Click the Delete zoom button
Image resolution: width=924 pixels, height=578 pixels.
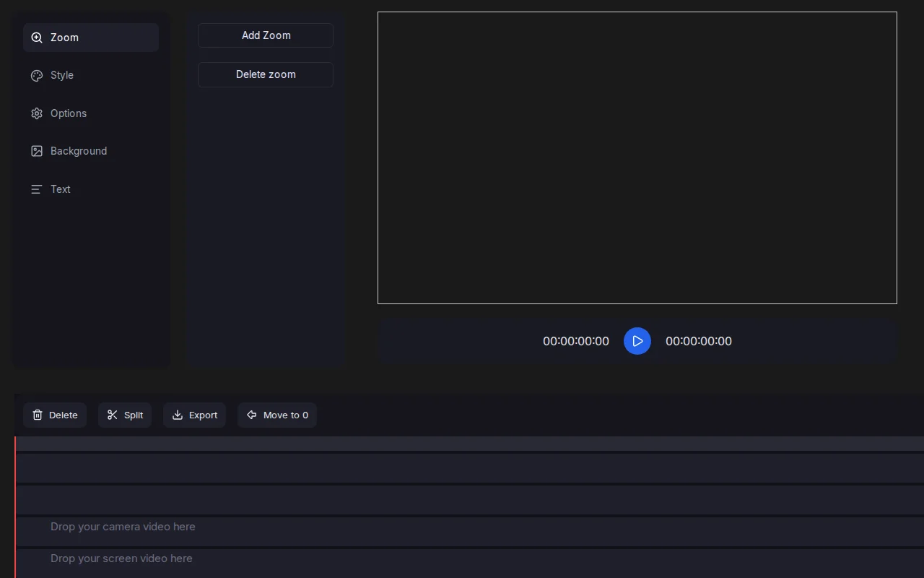pyautogui.click(x=266, y=74)
